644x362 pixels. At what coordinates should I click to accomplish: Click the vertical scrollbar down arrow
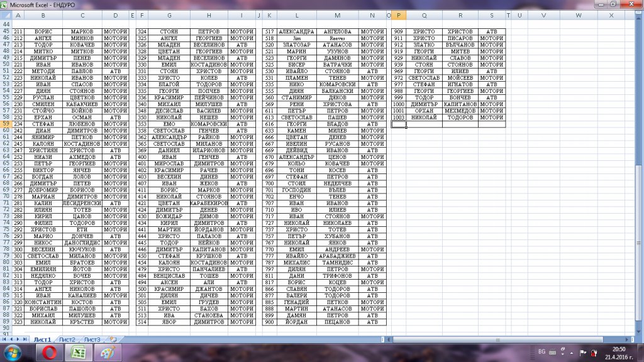(x=639, y=331)
